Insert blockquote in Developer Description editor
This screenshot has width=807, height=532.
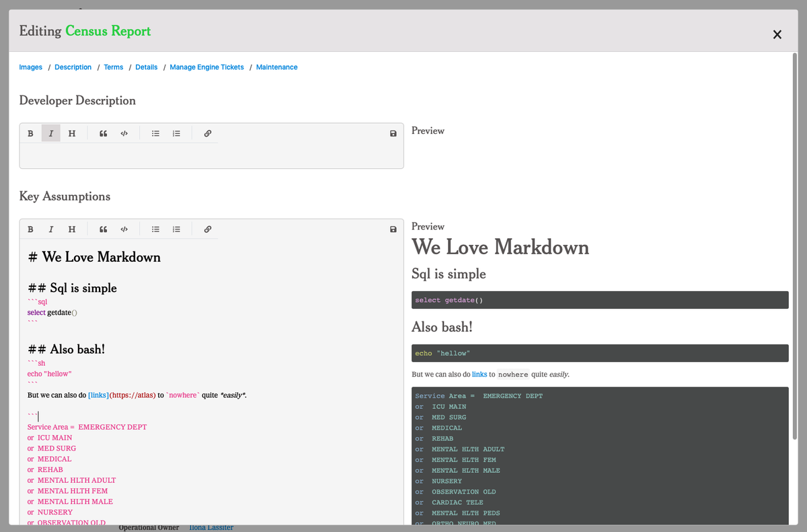tap(104, 133)
